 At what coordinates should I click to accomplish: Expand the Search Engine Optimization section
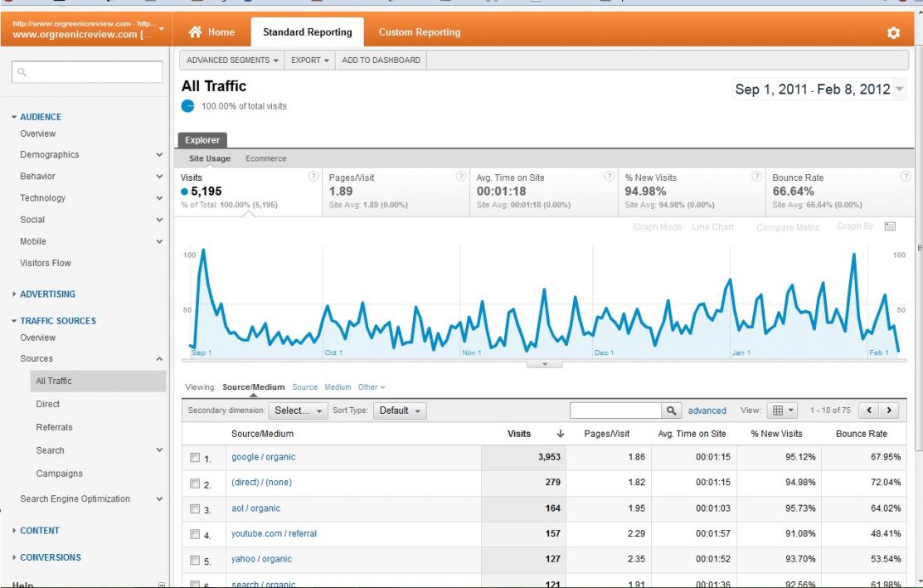pos(159,498)
